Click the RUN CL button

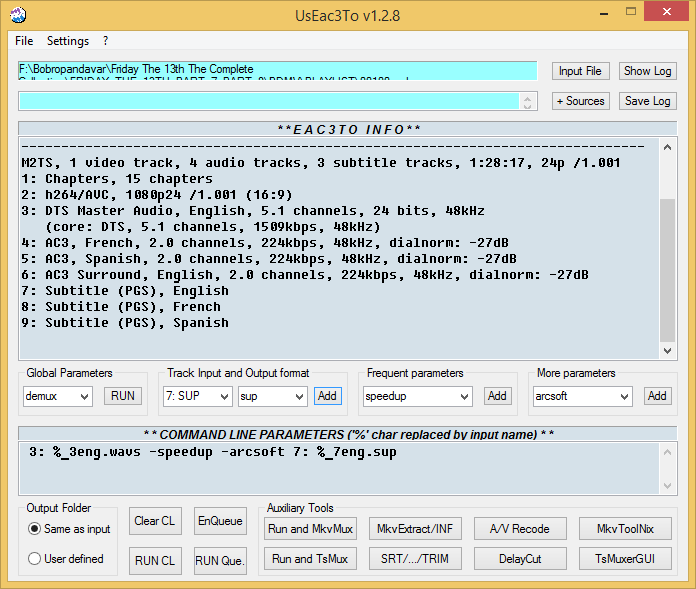pyautogui.click(x=155, y=561)
